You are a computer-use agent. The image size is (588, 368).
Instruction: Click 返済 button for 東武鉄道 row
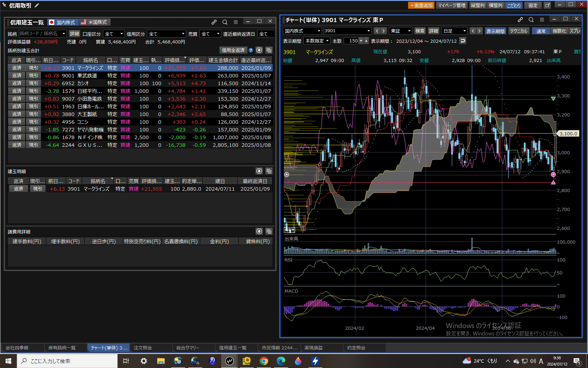(16, 76)
